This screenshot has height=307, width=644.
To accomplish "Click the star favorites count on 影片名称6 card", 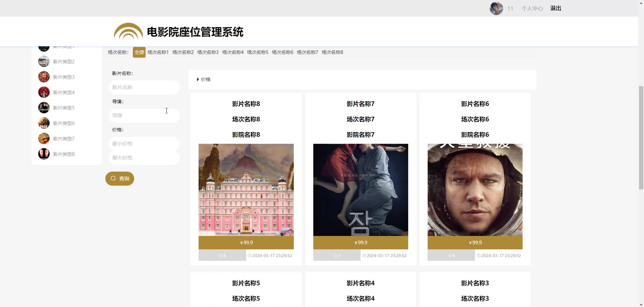I will 451,255.
